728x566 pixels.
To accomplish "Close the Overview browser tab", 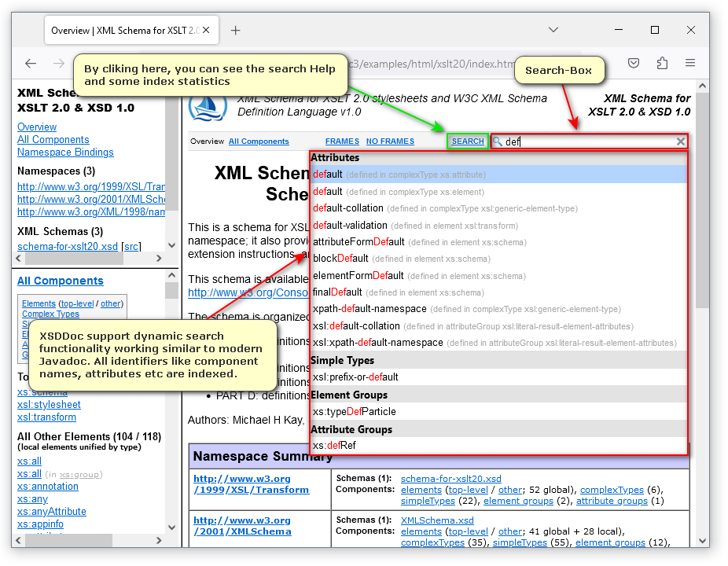I will pos(206,31).
